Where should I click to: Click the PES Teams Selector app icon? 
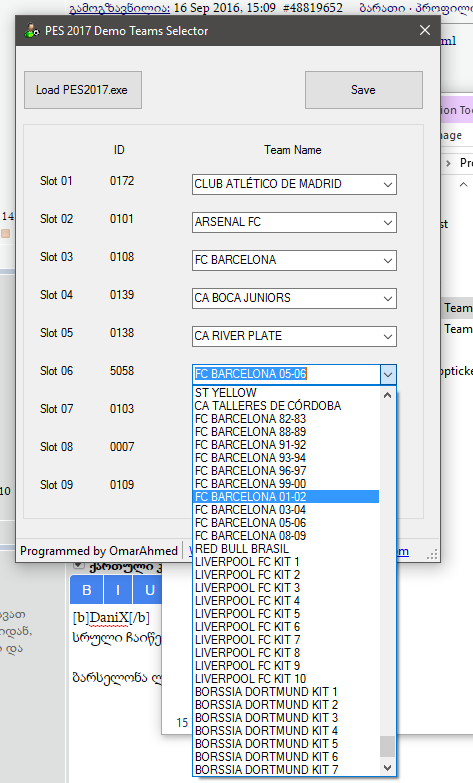point(32,30)
